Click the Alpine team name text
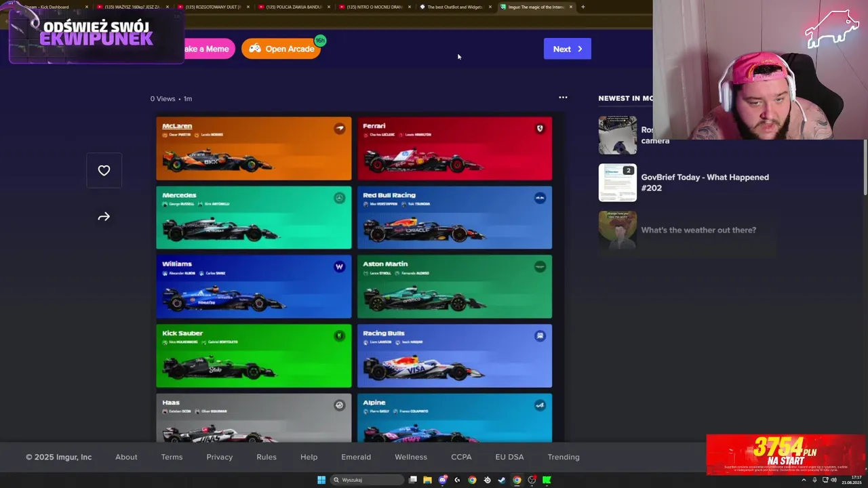Viewport: 868px width, 488px height. point(374,403)
